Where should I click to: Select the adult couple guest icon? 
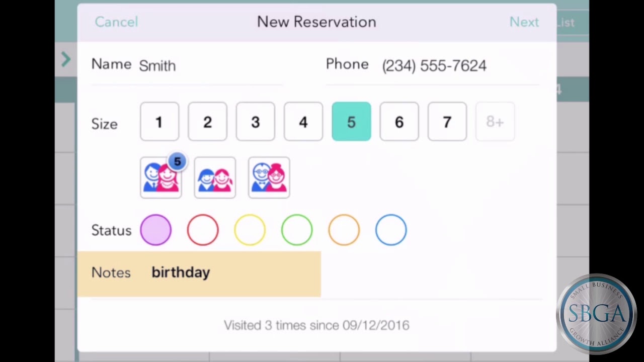[161, 177]
